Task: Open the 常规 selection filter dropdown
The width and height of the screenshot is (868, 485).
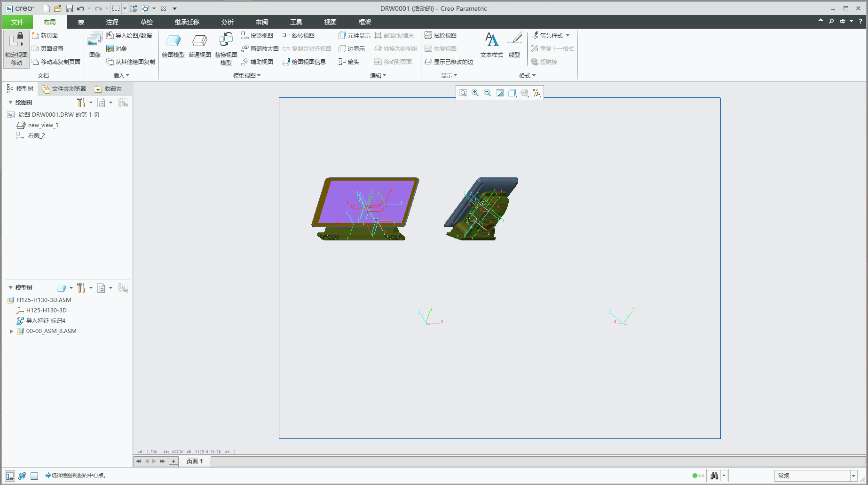Action: click(x=853, y=476)
